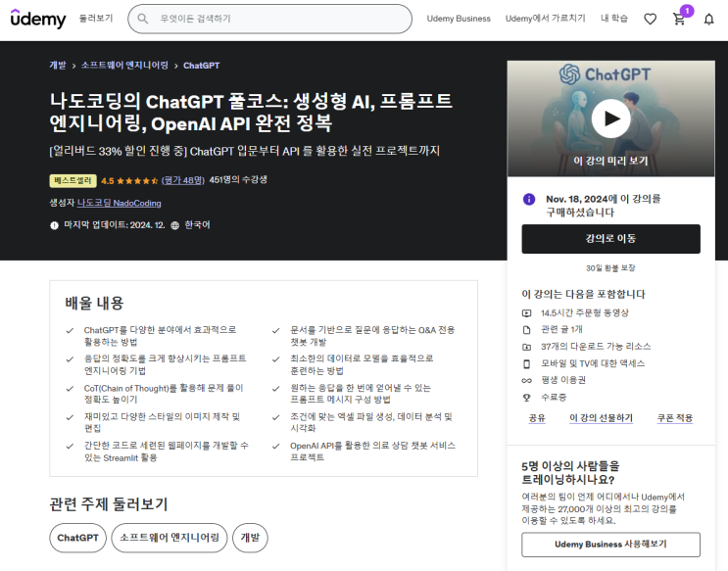Go to 소프트웨어 엔지니어링 breadcrumb
728x571 pixels.
[x=124, y=66]
